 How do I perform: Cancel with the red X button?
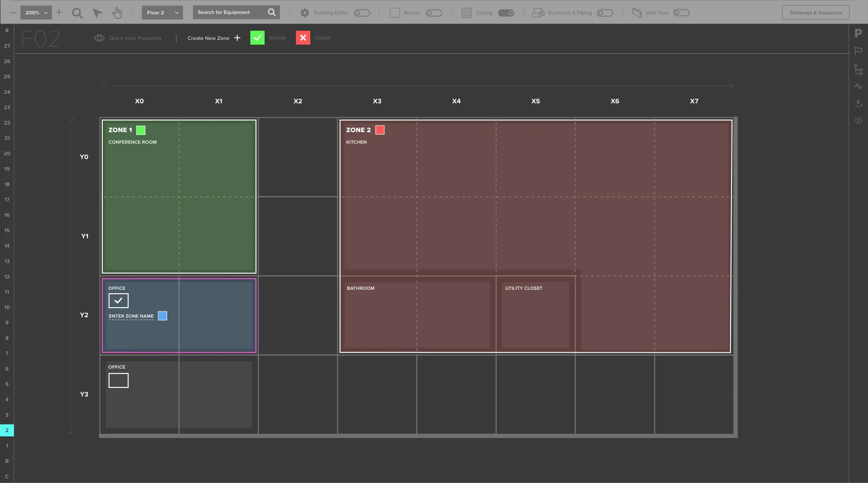303,38
